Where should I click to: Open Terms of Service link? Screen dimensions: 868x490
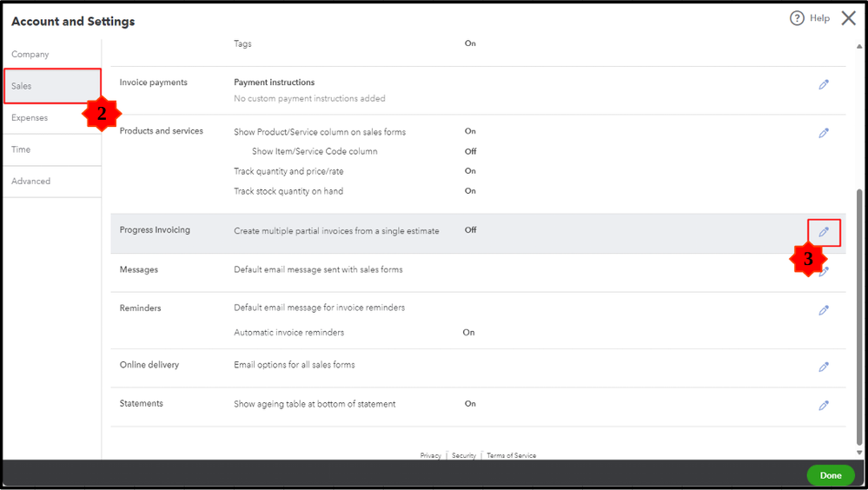(511, 455)
